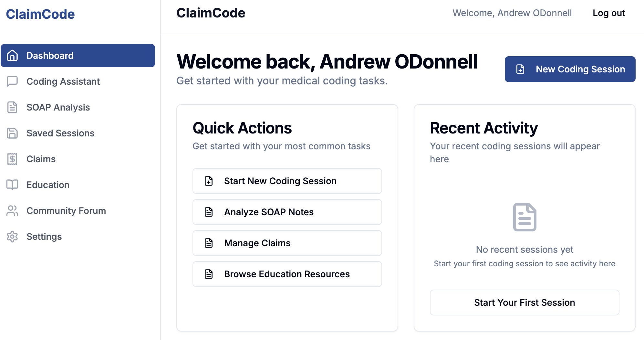Click the ClaimCode logo in top bar
Image resolution: width=644 pixels, height=340 pixels.
211,13
